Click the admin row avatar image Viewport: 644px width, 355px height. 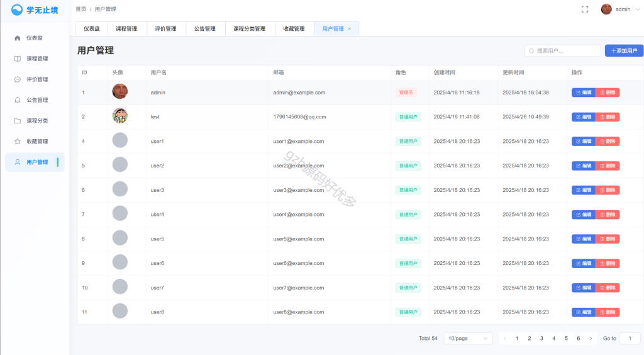click(x=120, y=91)
